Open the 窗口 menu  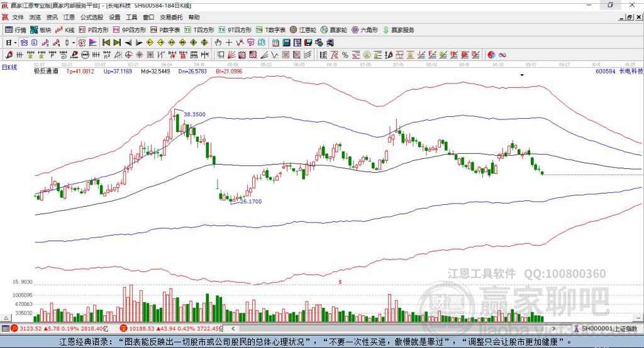[148, 17]
